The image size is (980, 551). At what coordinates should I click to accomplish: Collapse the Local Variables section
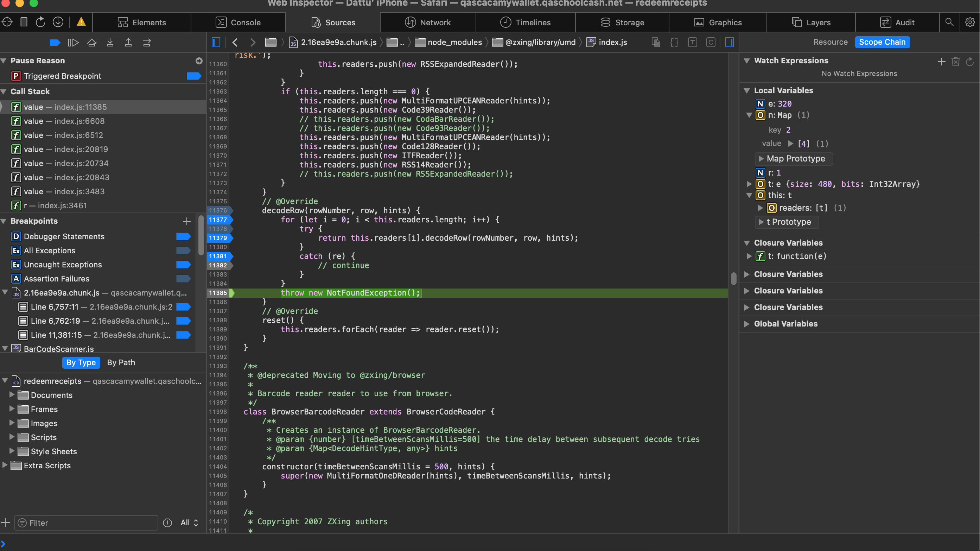(747, 90)
